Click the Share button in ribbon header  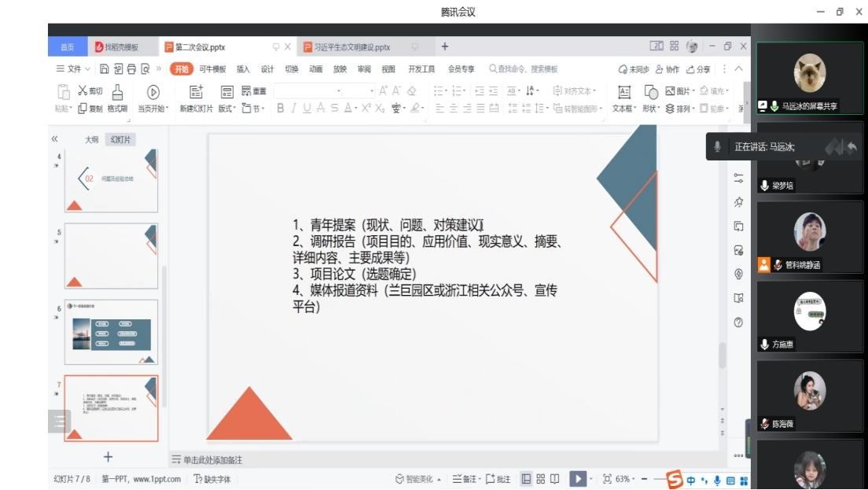698,69
